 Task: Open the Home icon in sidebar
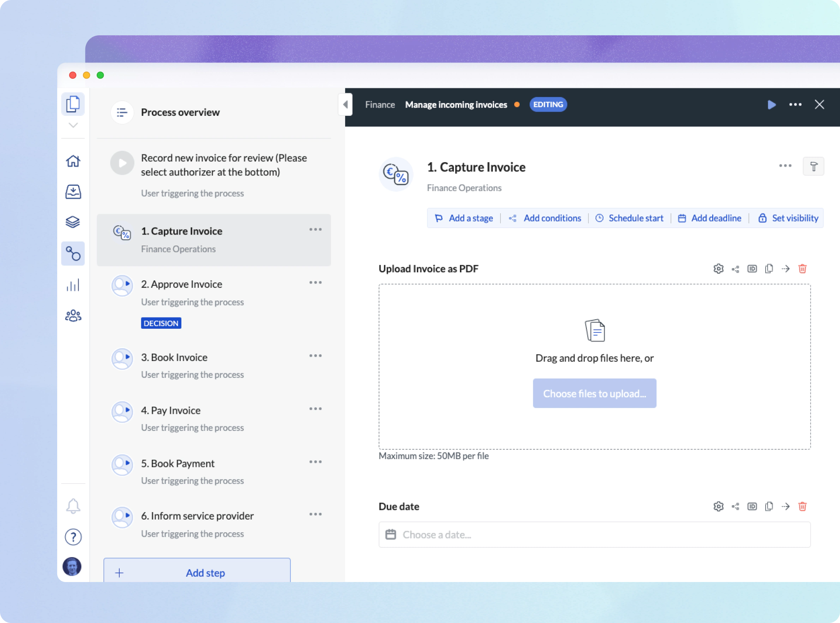(x=73, y=161)
